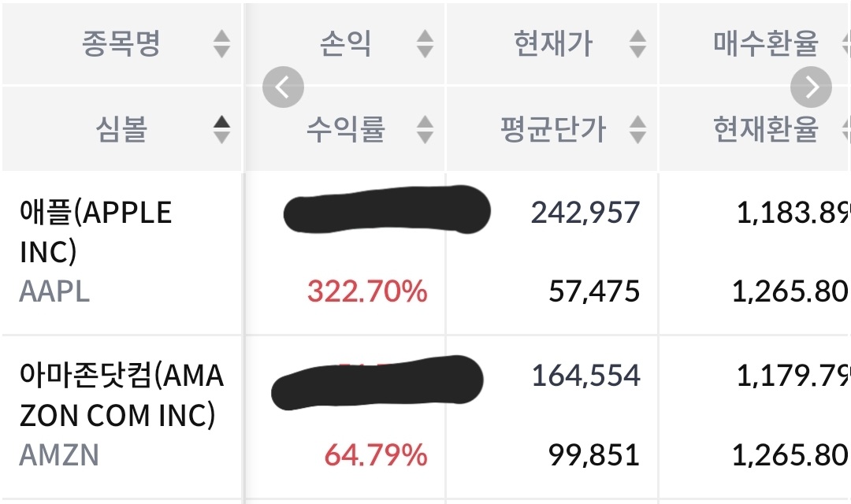Image resolution: width=851 pixels, height=504 pixels.
Task: Select Amazon's 64.79% return value
Action: (375, 454)
